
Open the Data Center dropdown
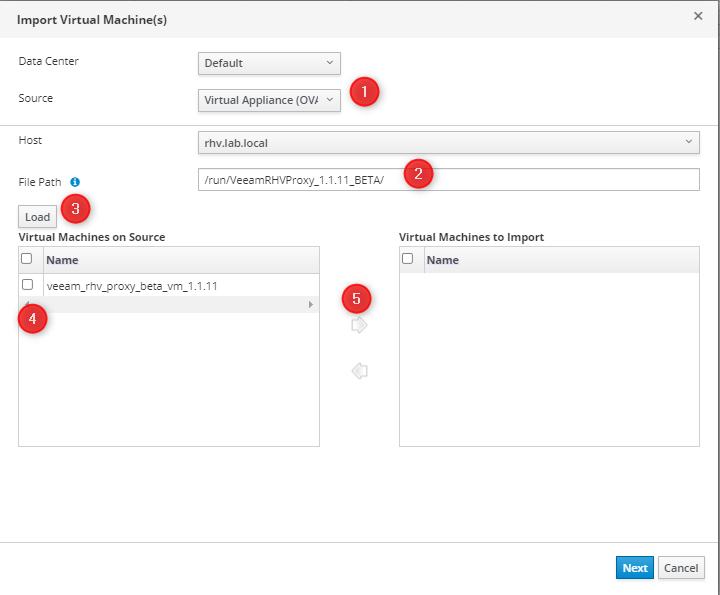point(269,63)
